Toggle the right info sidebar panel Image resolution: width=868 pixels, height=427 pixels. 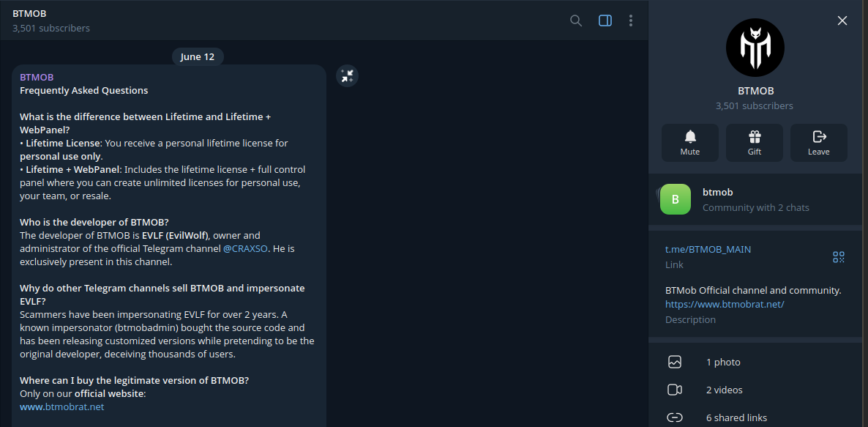(x=605, y=21)
